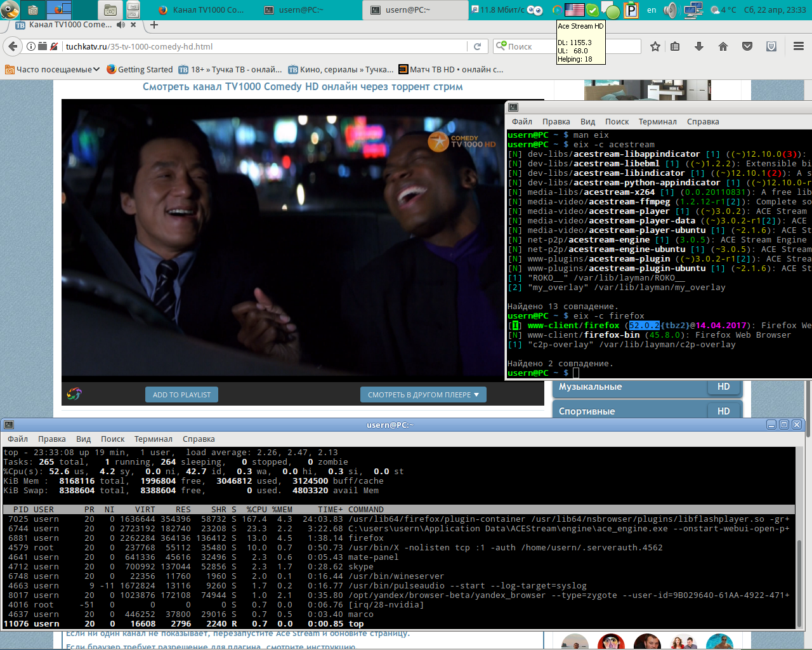Open 'Файл' menu in top terminal window

[x=18, y=439]
